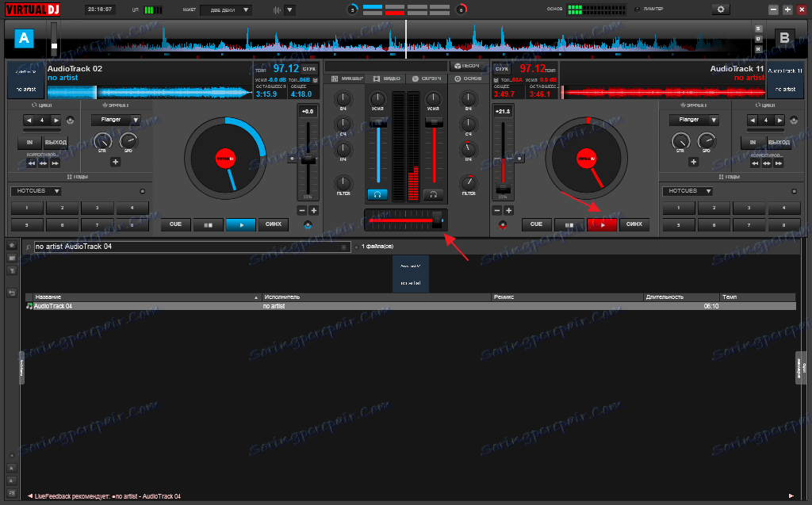
Task: Switch to the ОСНОВ master tab
Action: [468, 78]
